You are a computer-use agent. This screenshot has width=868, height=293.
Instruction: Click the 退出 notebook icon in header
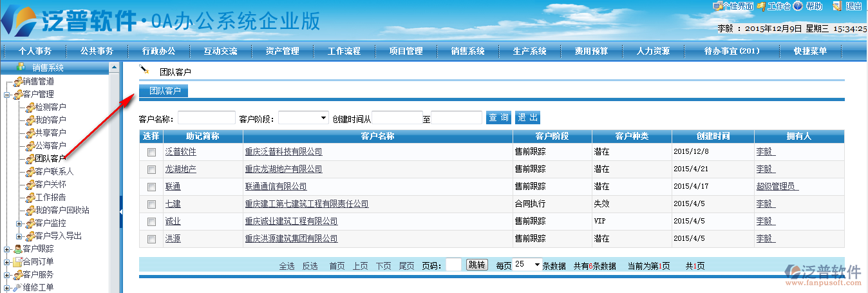click(x=837, y=6)
